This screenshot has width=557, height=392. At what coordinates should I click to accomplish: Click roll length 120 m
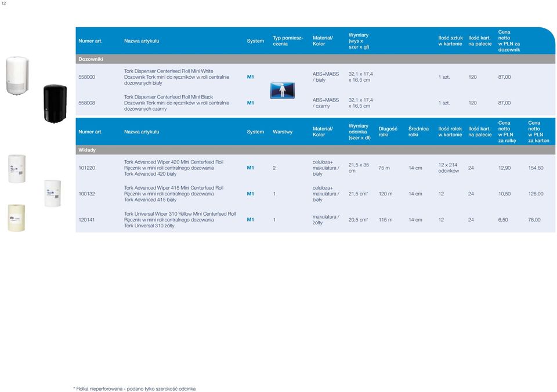point(385,194)
